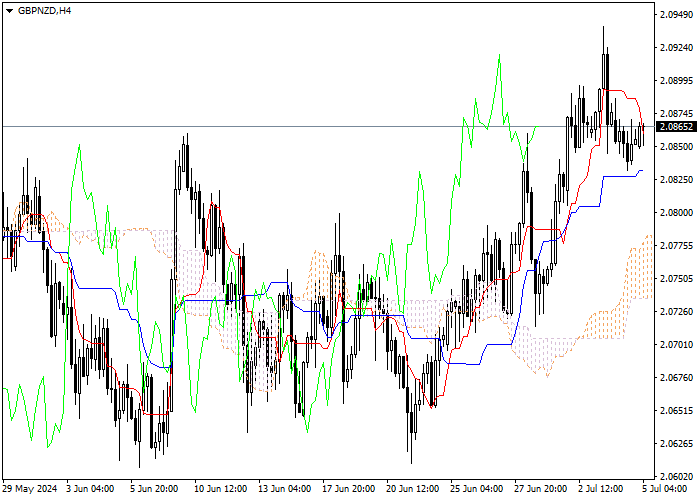Screen dimensions: 700x500
Task: Click the 2.06760 price axis label
Action: [676, 378]
